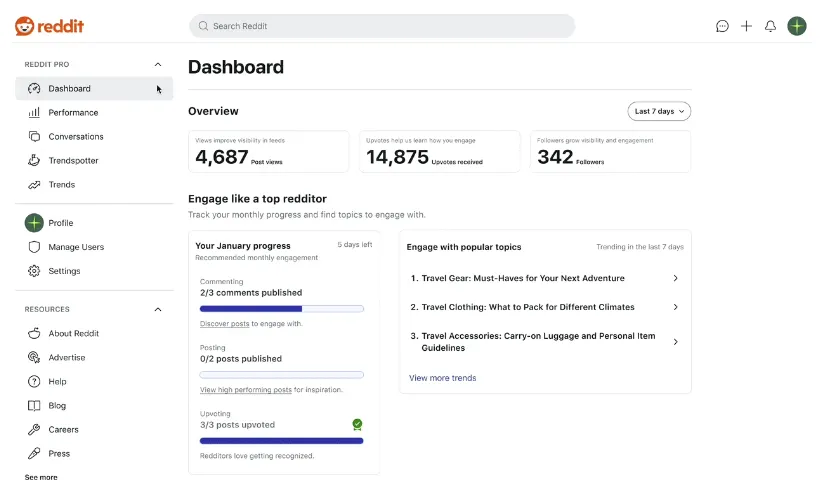Click the Settings gear icon
Screen dimensions: 821x501
(x=34, y=271)
